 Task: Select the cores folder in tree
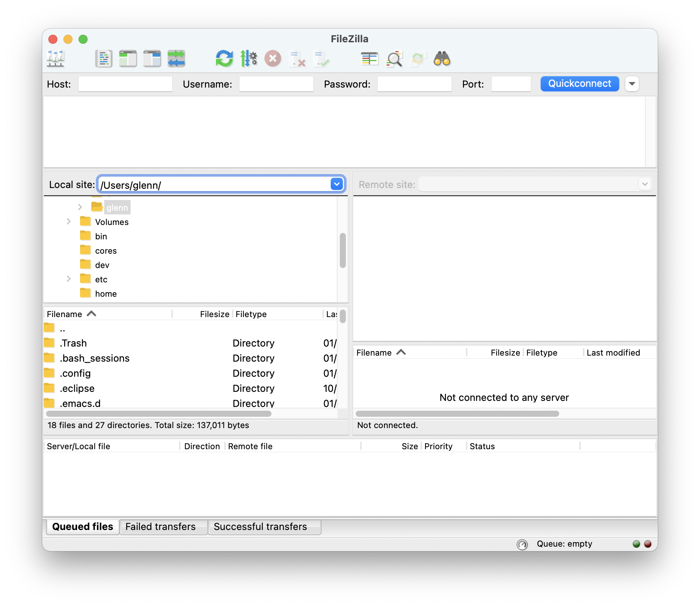[106, 251]
